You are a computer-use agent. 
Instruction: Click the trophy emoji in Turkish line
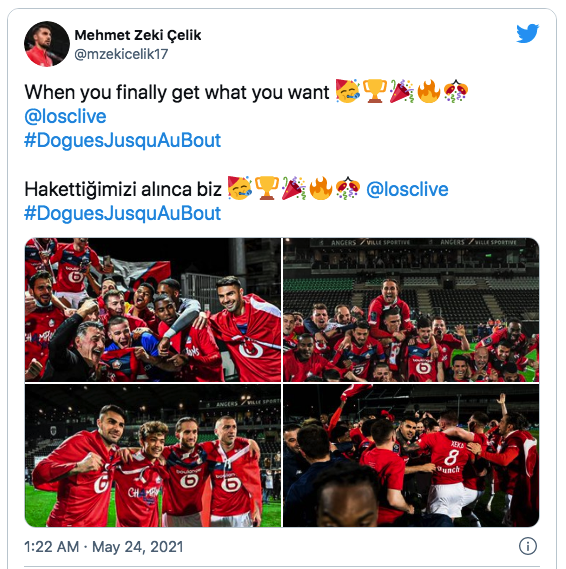[x=267, y=188]
